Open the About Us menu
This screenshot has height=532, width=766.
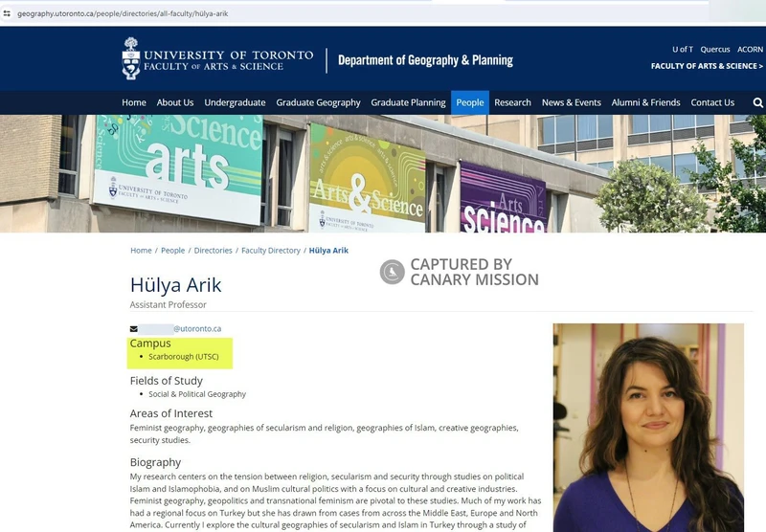175,102
